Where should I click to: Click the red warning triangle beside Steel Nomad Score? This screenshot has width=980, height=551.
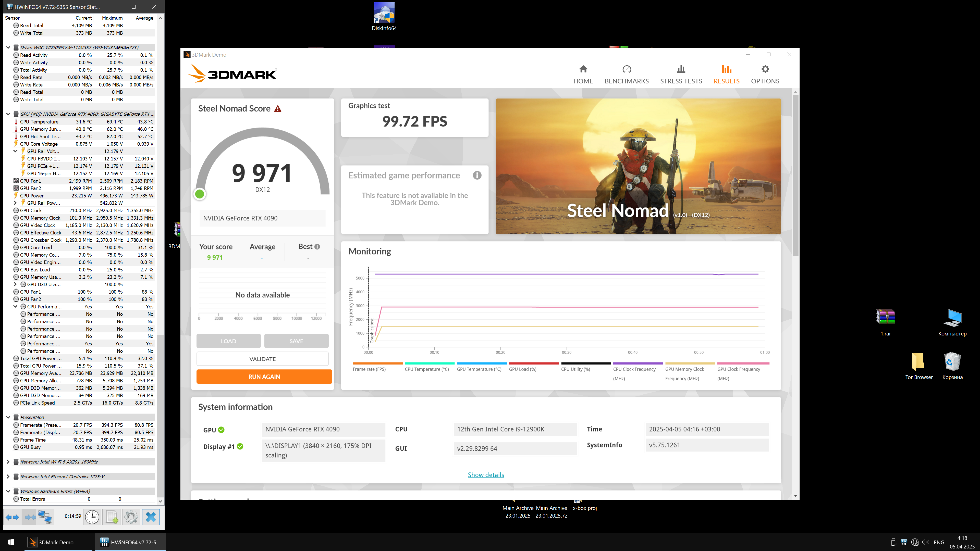(x=278, y=109)
